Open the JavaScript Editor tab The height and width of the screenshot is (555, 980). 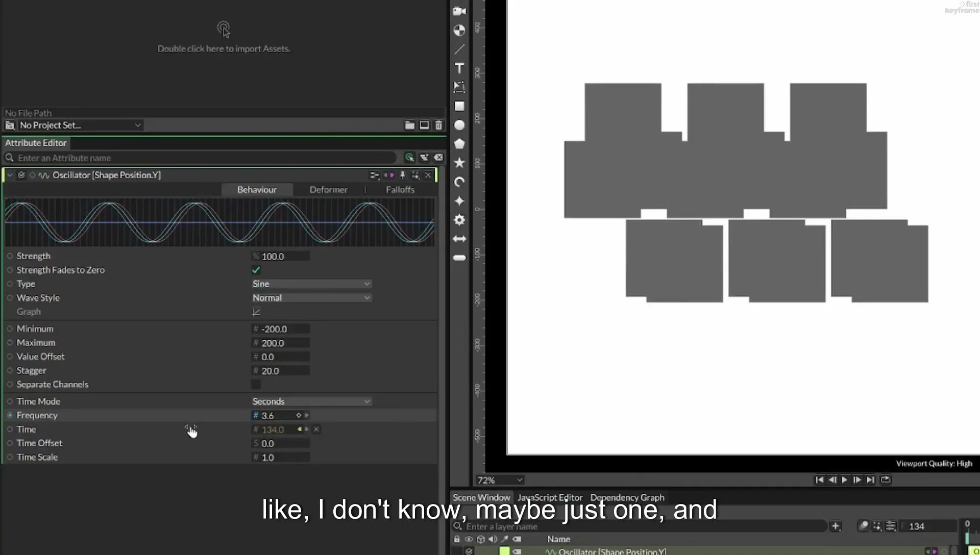pyautogui.click(x=550, y=497)
